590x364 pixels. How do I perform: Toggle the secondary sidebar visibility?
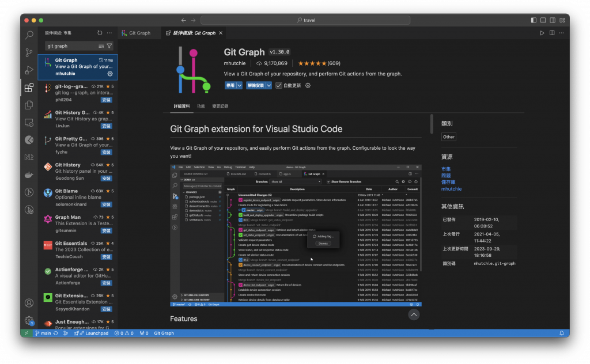(553, 20)
